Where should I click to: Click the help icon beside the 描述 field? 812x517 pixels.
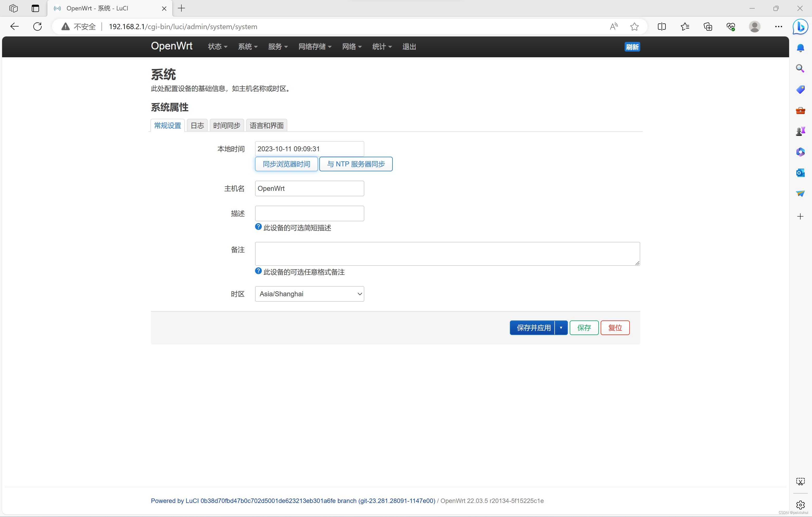(x=258, y=226)
